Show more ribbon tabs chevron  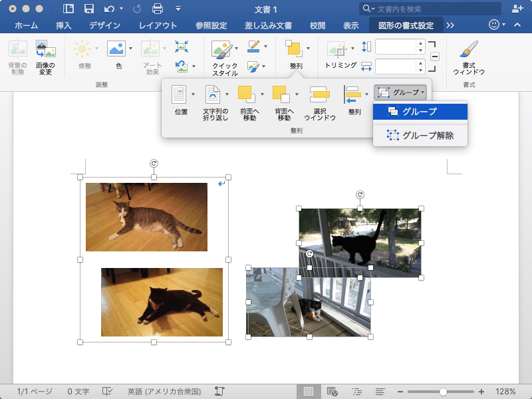pos(450,25)
